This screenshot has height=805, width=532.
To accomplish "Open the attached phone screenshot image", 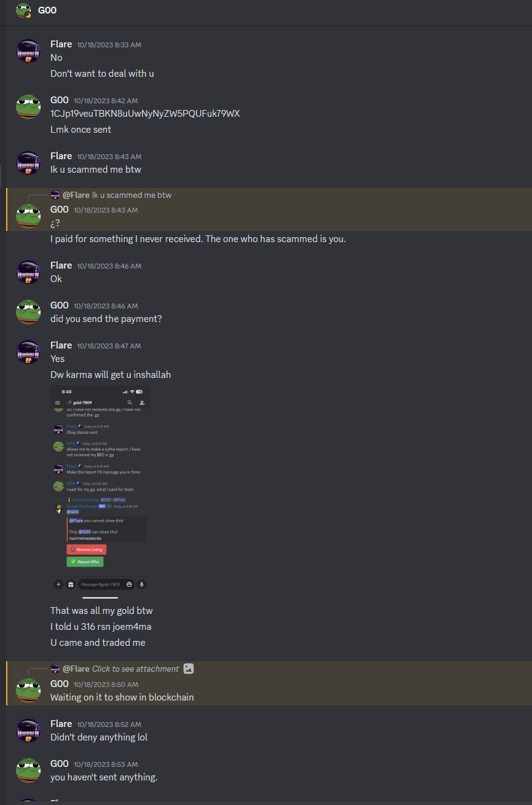I will pos(100,492).
